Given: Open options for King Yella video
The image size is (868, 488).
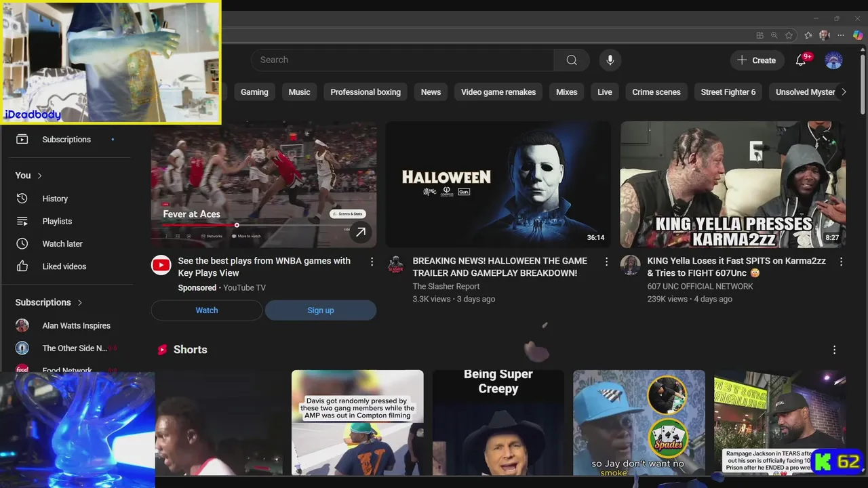Looking at the screenshot, I should pyautogui.click(x=841, y=262).
